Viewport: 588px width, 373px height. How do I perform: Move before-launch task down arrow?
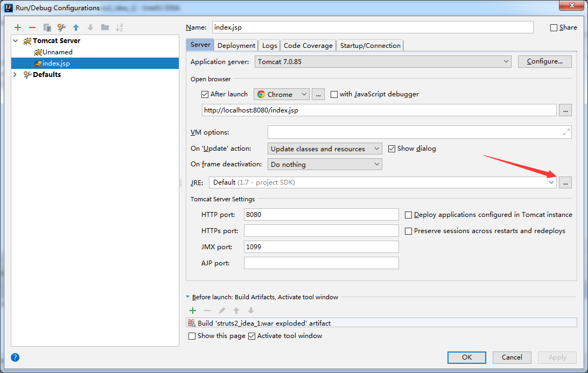point(251,311)
